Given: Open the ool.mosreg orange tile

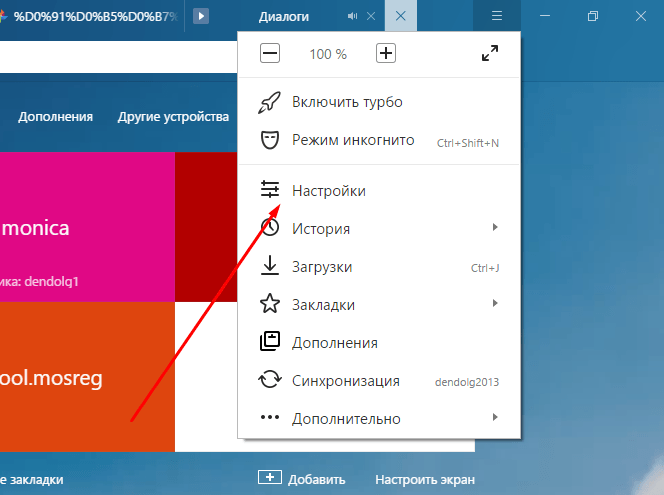Looking at the screenshot, I should (87, 377).
